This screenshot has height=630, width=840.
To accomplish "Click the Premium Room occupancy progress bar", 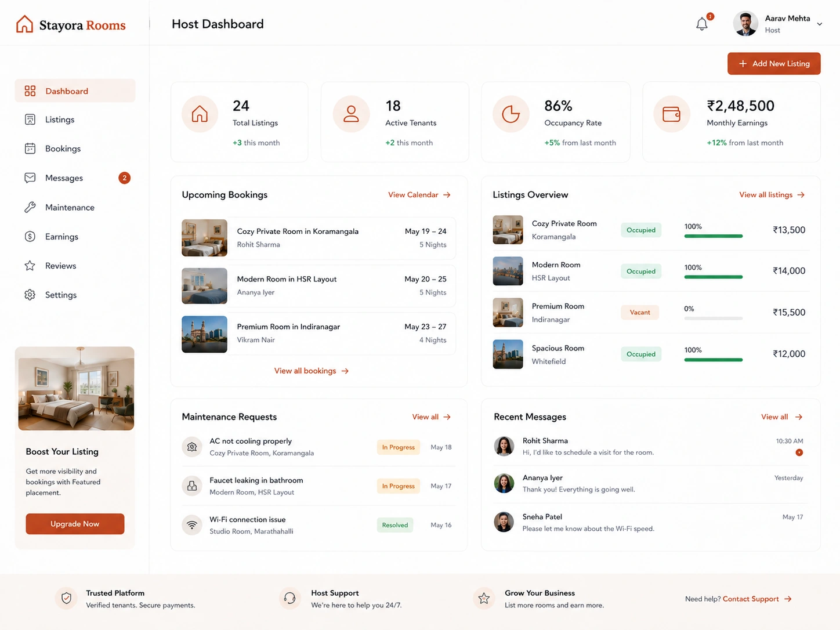I will [x=713, y=318].
